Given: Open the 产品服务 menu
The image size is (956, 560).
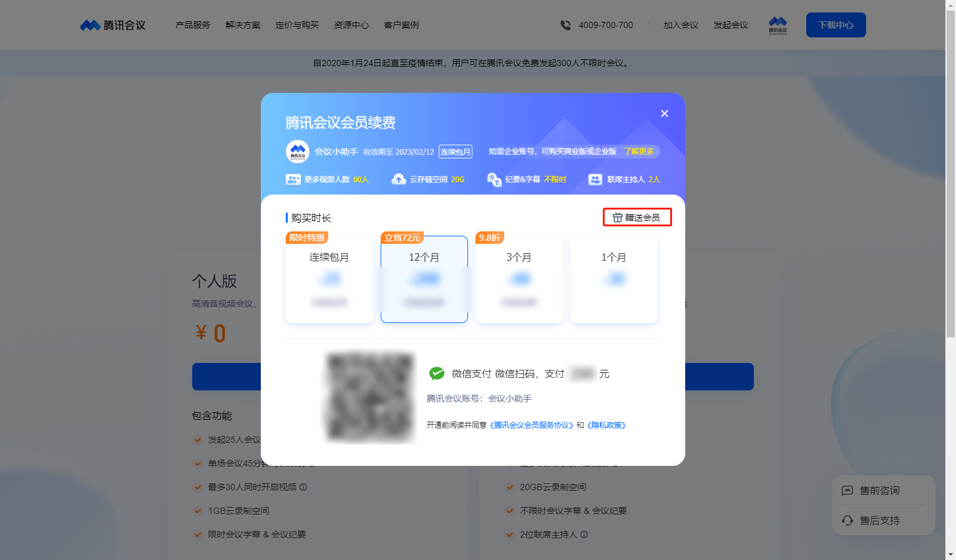Looking at the screenshot, I should pyautogui.click(x=193, y=25).
